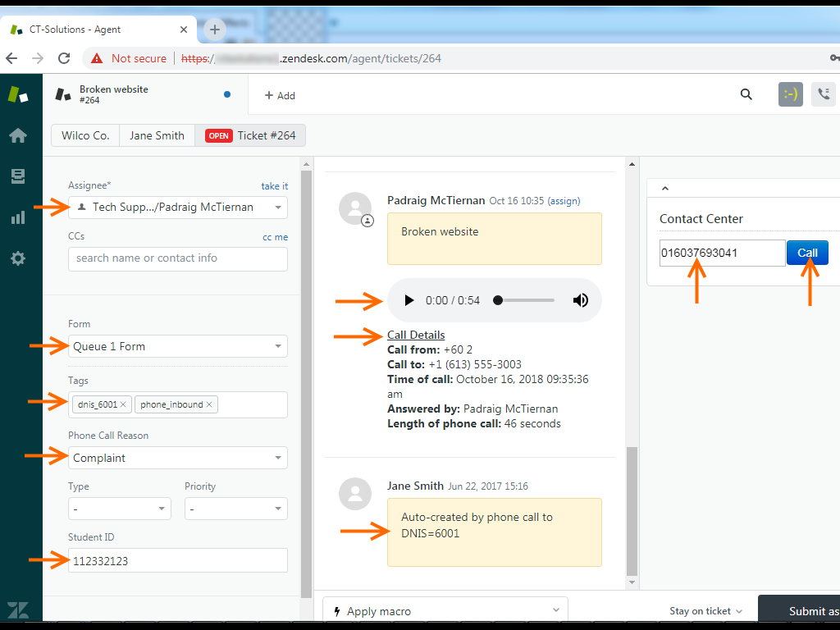Click the Contact Center phone number field
The width and height of the screenshot is (840, 630).
pos(722,253)
